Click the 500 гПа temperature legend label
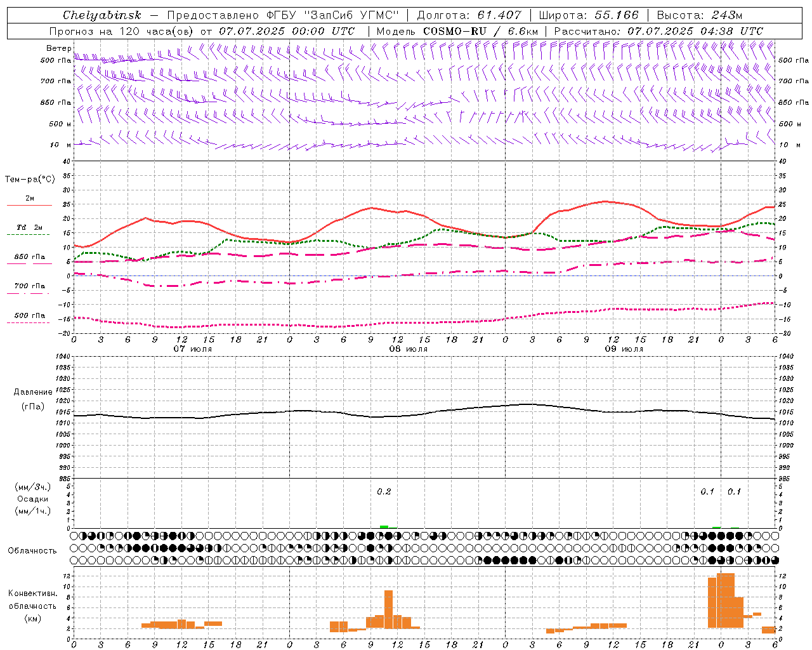The image size is (812, 650). pyautogui.click(x=30, y=315)
